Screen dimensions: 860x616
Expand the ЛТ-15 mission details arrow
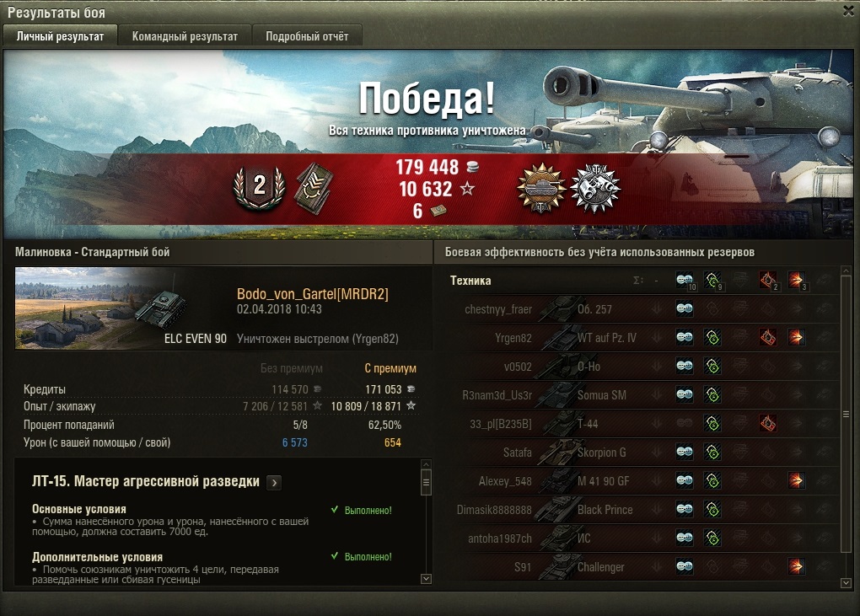pyautogui.click(x=274, y=483)
